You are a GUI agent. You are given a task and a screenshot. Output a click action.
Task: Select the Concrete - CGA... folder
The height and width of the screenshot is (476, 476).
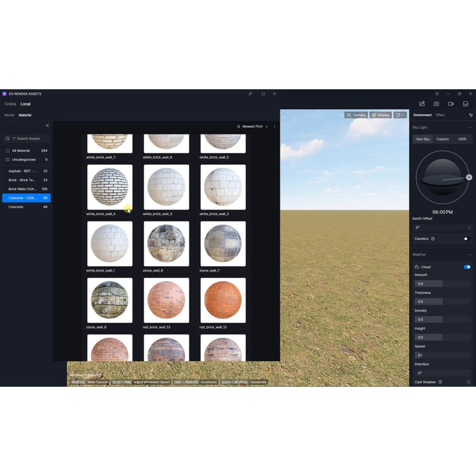coord(26,198)
